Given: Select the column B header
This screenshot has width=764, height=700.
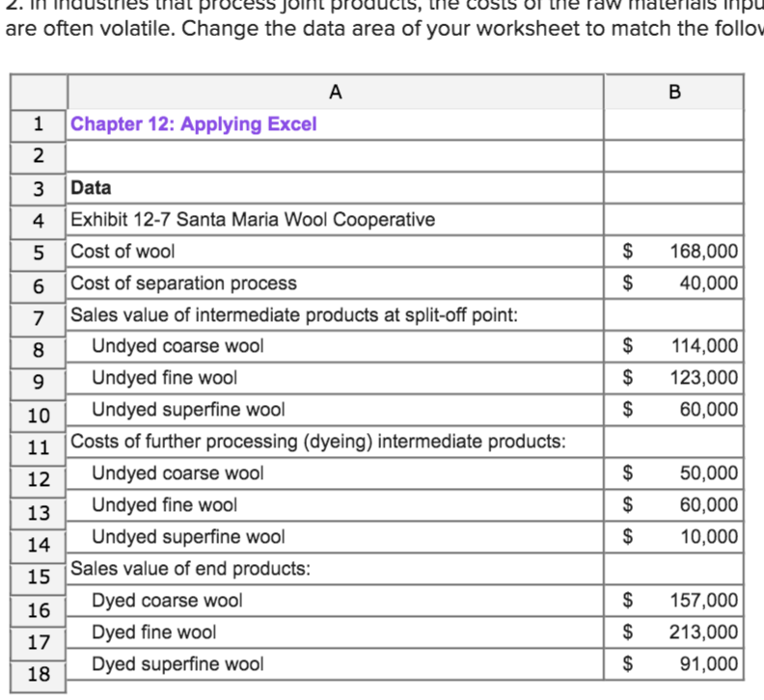Looking at the screenshot, I should (x=674, y=92).
